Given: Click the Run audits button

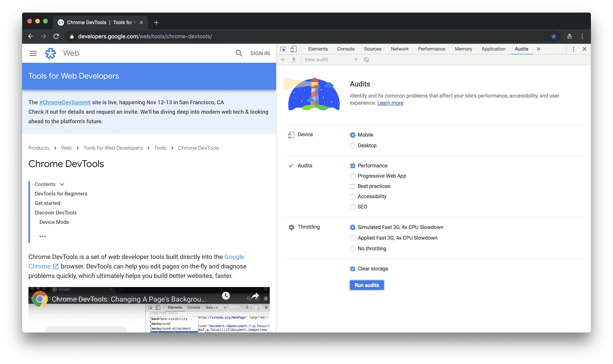Looking at the screenshot, I should (x=366, y=285).
